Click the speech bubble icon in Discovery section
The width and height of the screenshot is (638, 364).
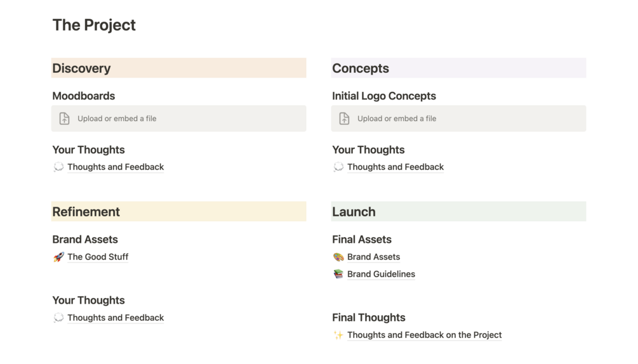(x=58, y=167)
